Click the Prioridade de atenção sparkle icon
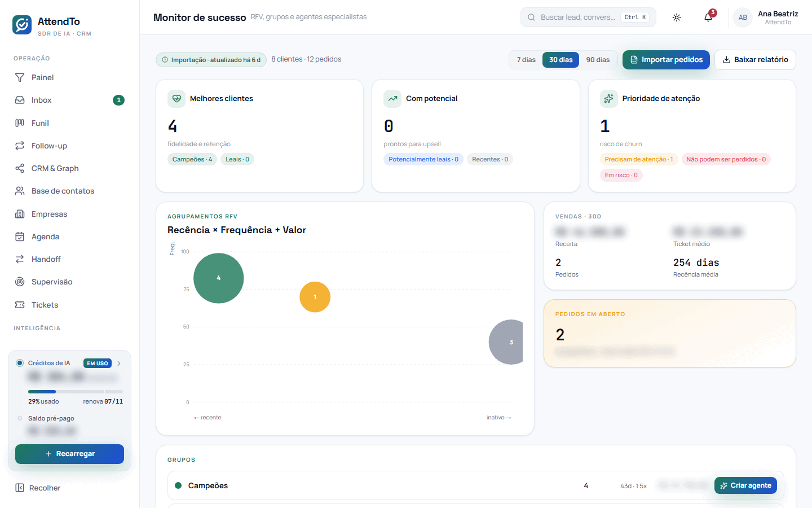The height and width of the screenshot is (508, 812). pos(609,99)
